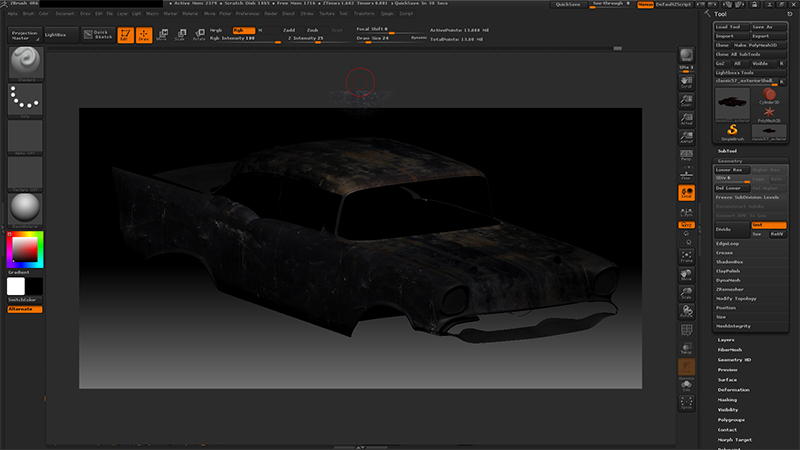The image size is (800, 450).
Task: Expand the Polygroups section
Action: coord(731,420)
